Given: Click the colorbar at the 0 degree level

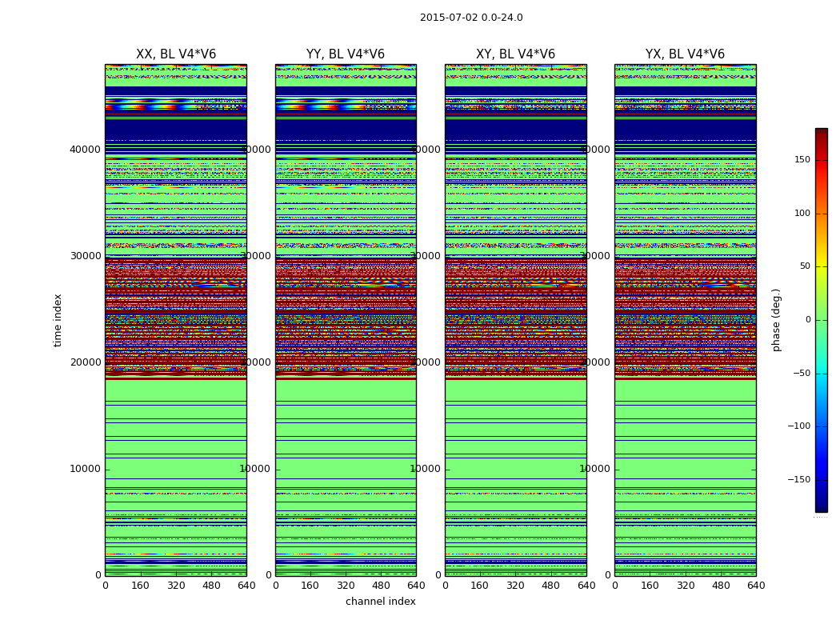Looking at the screenshot, I should pos(822,320).
